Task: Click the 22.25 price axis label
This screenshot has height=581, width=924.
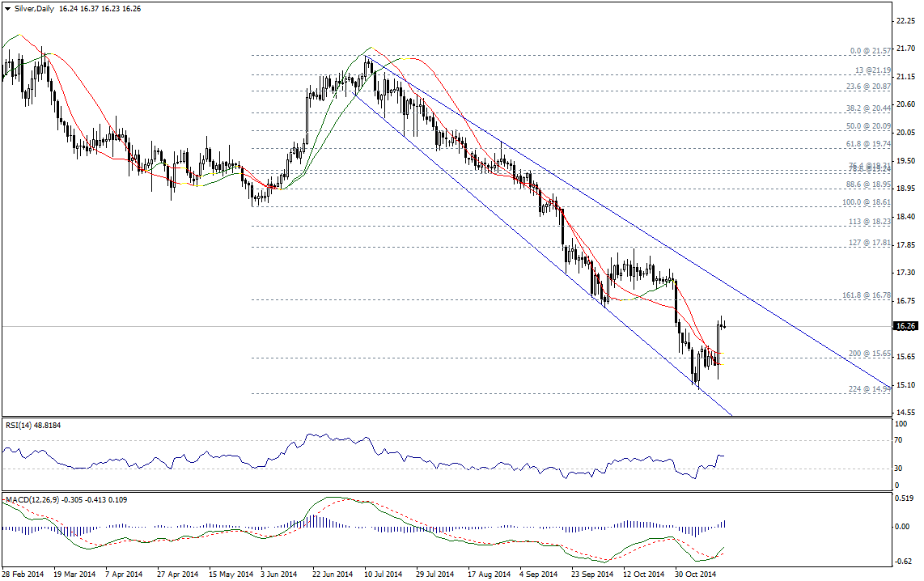Action: tap(905, 20)
